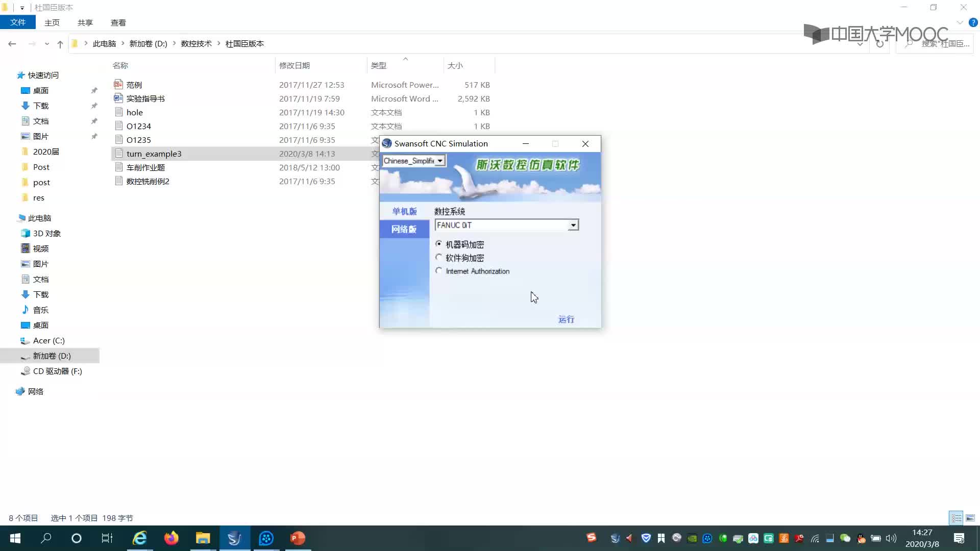Select the O1234 text file
Viewport: 980px width, 551px height.
139,126
